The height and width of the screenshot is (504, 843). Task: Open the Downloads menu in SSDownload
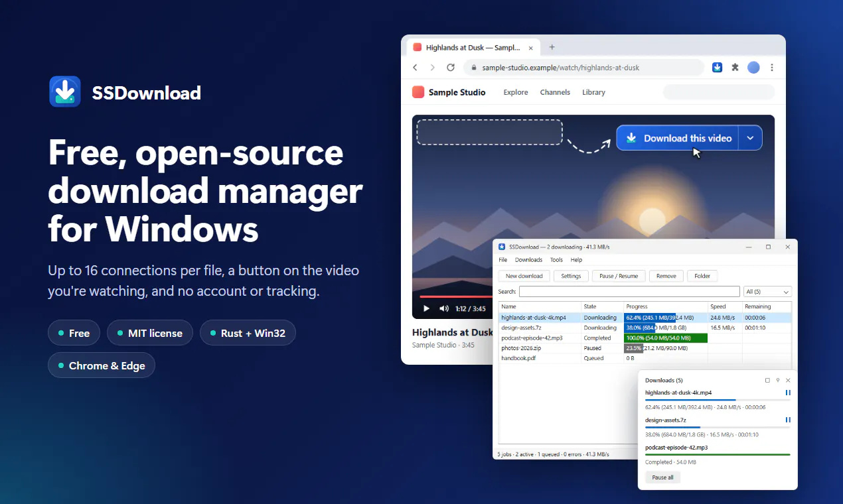coord(528,260)
